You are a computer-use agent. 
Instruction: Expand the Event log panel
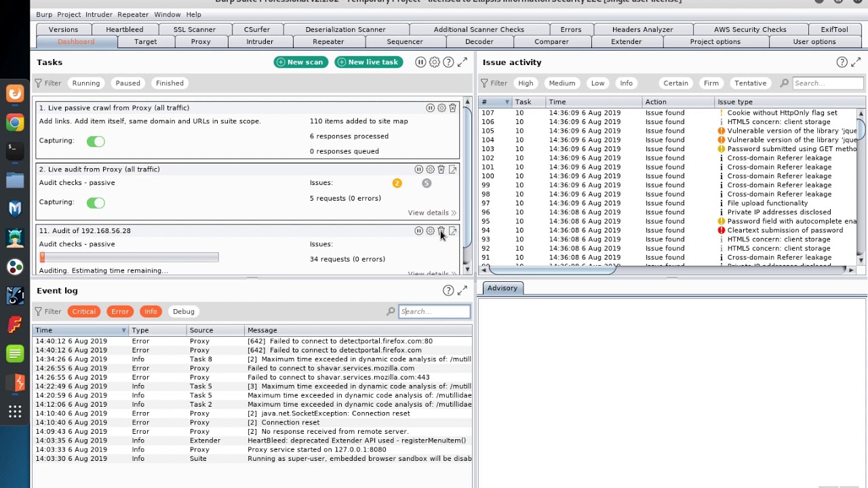tap(462, 291)
